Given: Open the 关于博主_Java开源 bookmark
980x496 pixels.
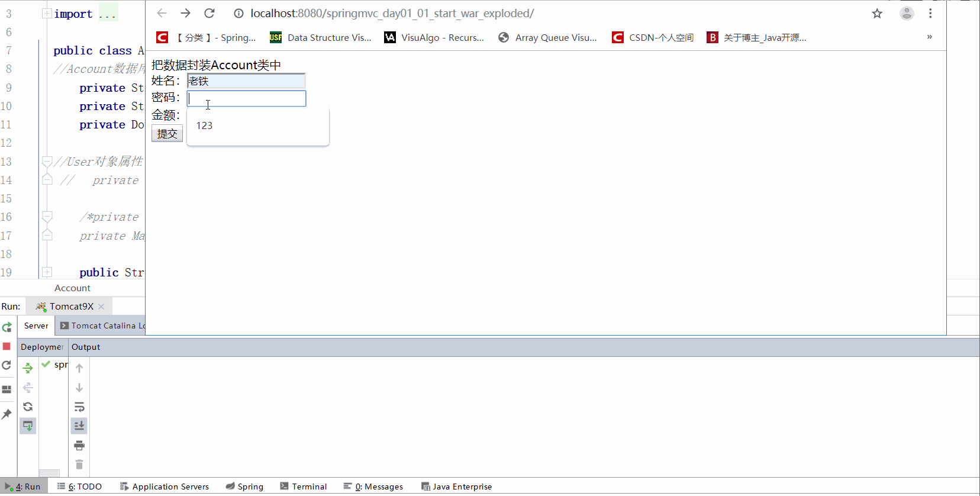Looking at the screenshot, I should click(x=756, y=37).
